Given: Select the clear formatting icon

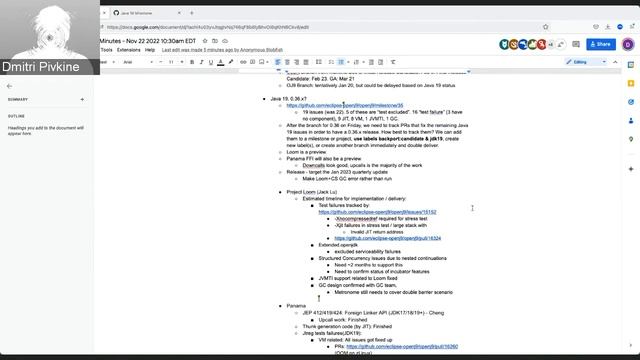Looking at the screenshot, I should (393, 62).
